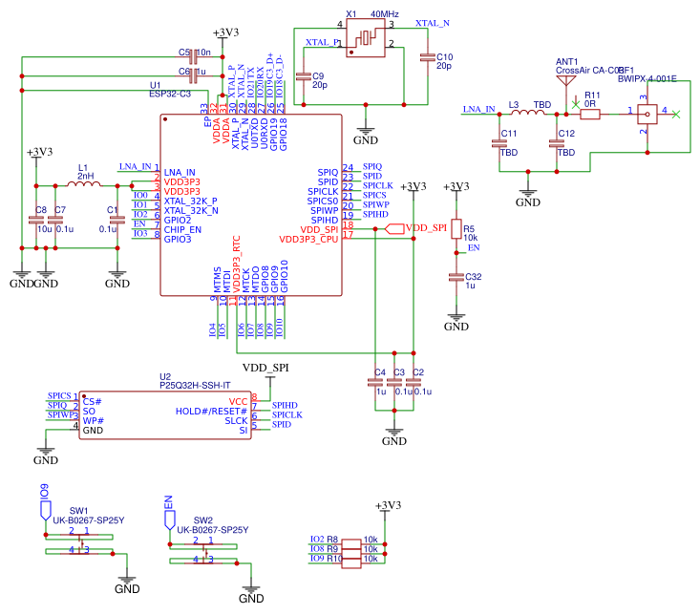Select capacitor C12 TBD symbol
Image resolution: width=700 pixels, height=615 pixels.
[557, 143]
